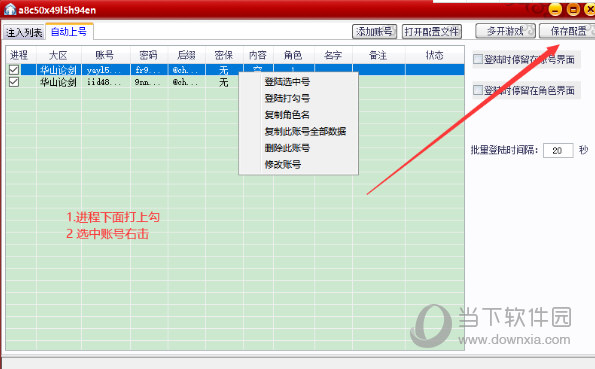The width and height of the screenshot is (595, 369).
Task: Click the 密码 column header
Action: (149, 55)
